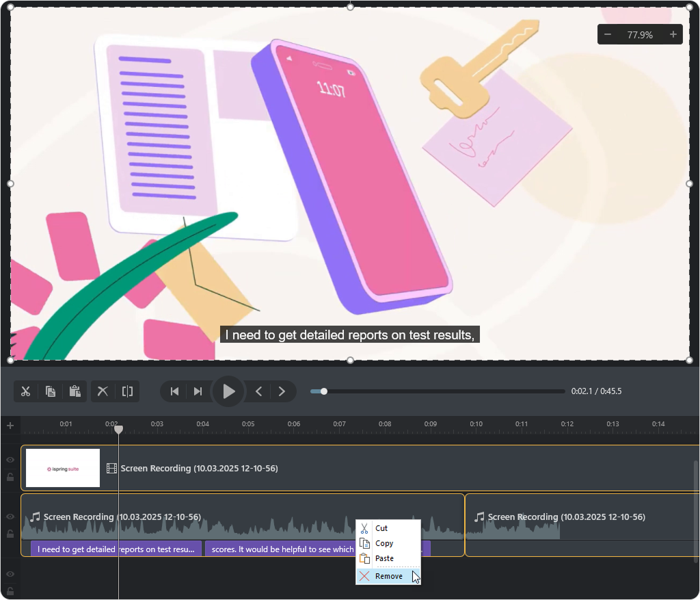
Task: Zoom in the preview with the plus button
Action: click(673, 34)
